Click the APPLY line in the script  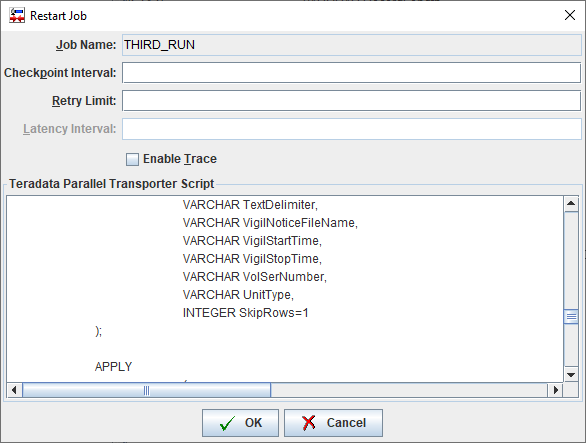tap(113, 367)
